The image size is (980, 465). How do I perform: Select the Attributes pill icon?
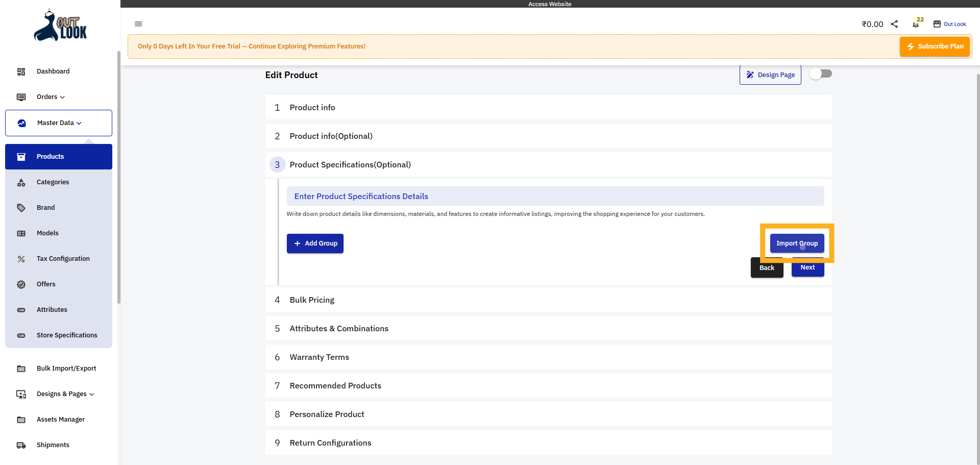click(x=21, y=310)
